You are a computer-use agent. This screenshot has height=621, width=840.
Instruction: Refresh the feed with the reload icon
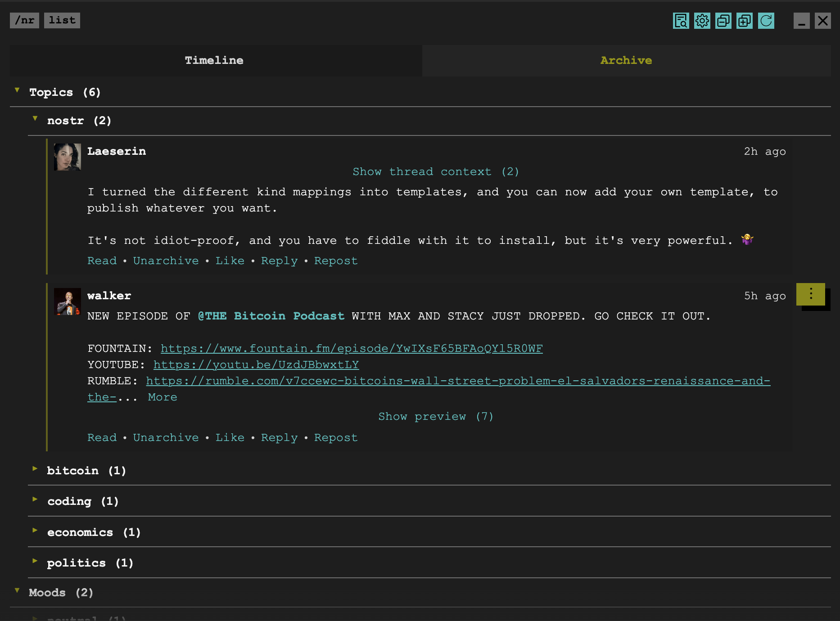[766, 21]
